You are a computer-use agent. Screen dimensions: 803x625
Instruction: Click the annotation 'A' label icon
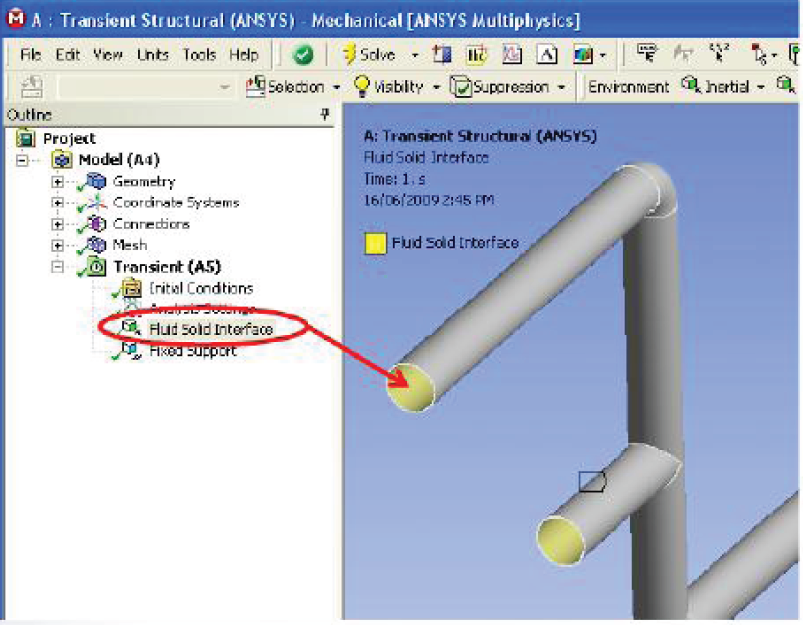546,54
